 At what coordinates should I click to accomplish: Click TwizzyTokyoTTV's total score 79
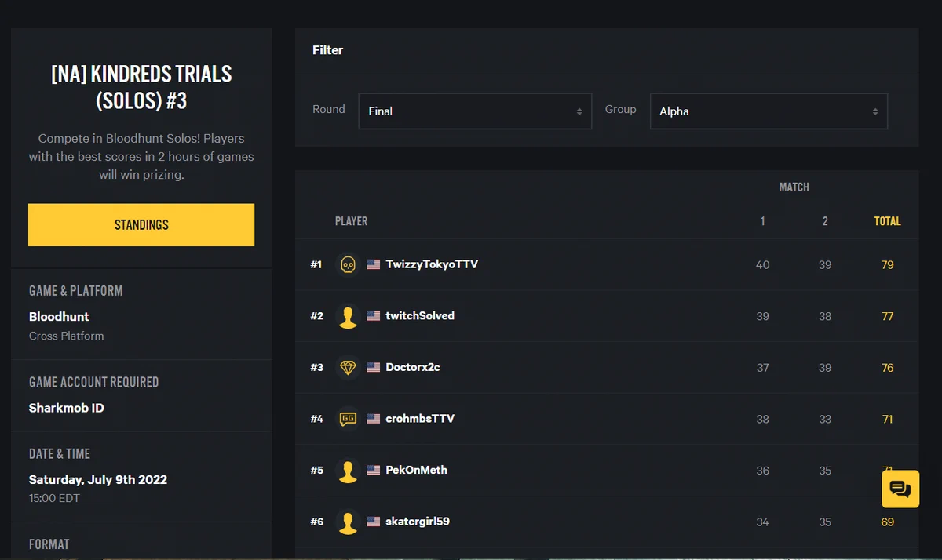pos(888,265)
